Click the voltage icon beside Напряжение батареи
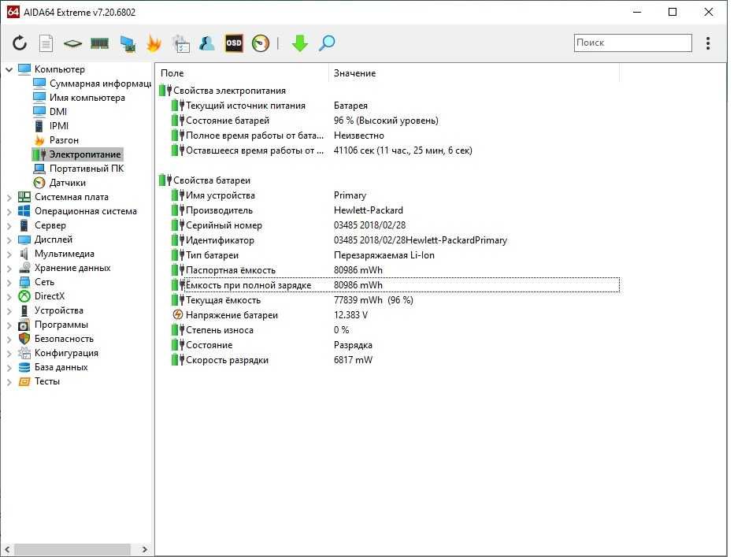756x557 pixels. (178, 315)
